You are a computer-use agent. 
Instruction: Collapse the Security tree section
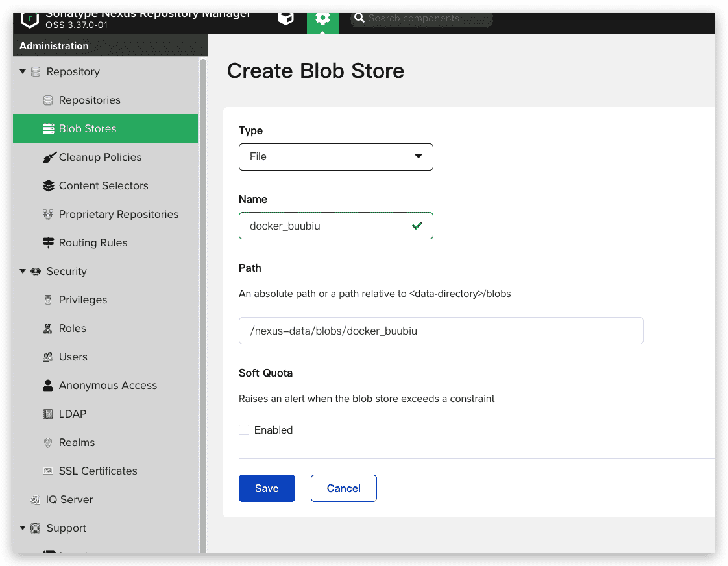coord(23,272)
